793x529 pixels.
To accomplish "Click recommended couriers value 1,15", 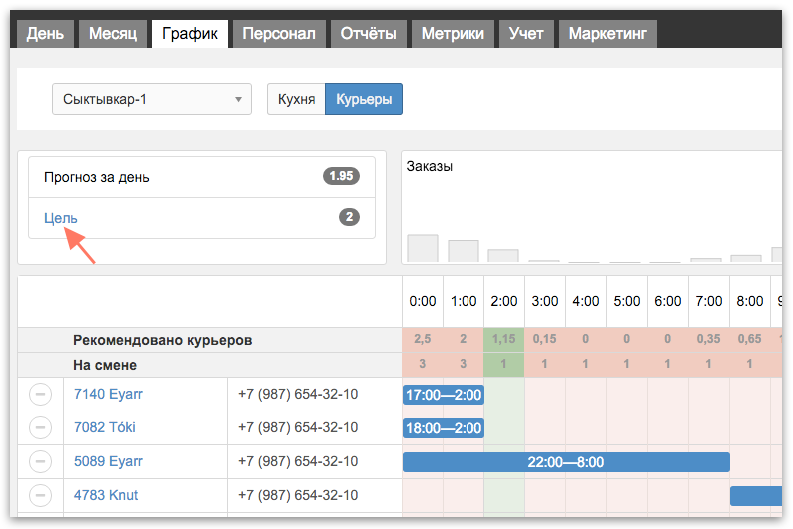I will (504, 339).
